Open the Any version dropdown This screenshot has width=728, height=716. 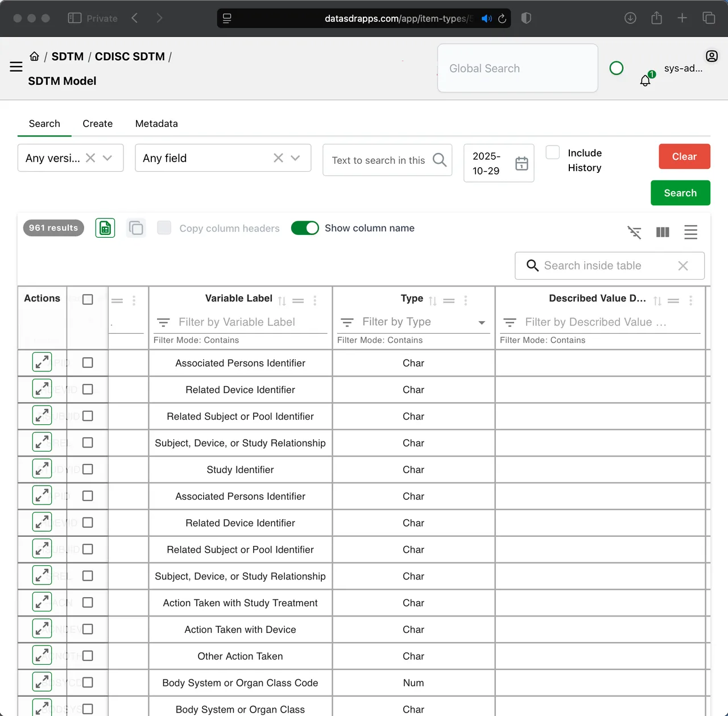click(107, 158)
